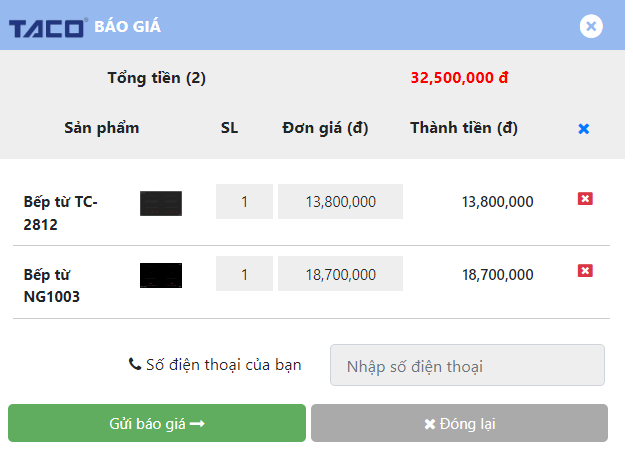
Task: Remove all products with the blue X icon
Action: (x=584, y=129)
